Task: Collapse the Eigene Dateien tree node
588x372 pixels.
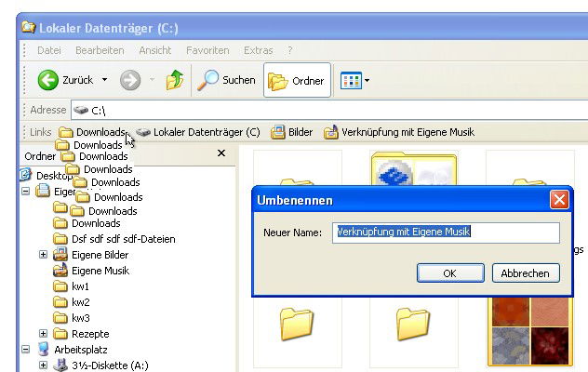Action: (25, 192)
